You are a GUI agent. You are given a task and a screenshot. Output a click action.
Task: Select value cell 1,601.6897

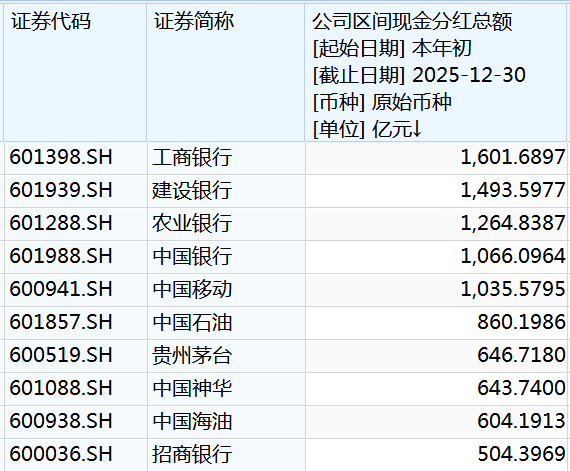(436, 158)
